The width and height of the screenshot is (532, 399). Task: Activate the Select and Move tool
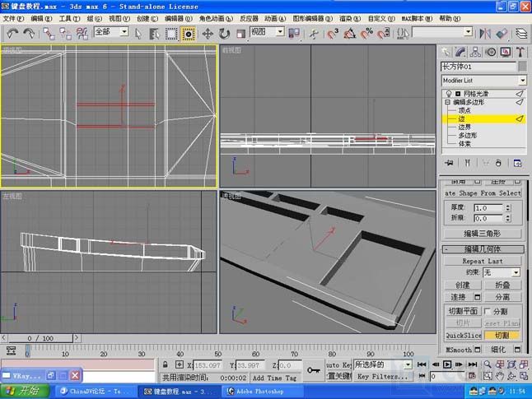click(208, 34)
